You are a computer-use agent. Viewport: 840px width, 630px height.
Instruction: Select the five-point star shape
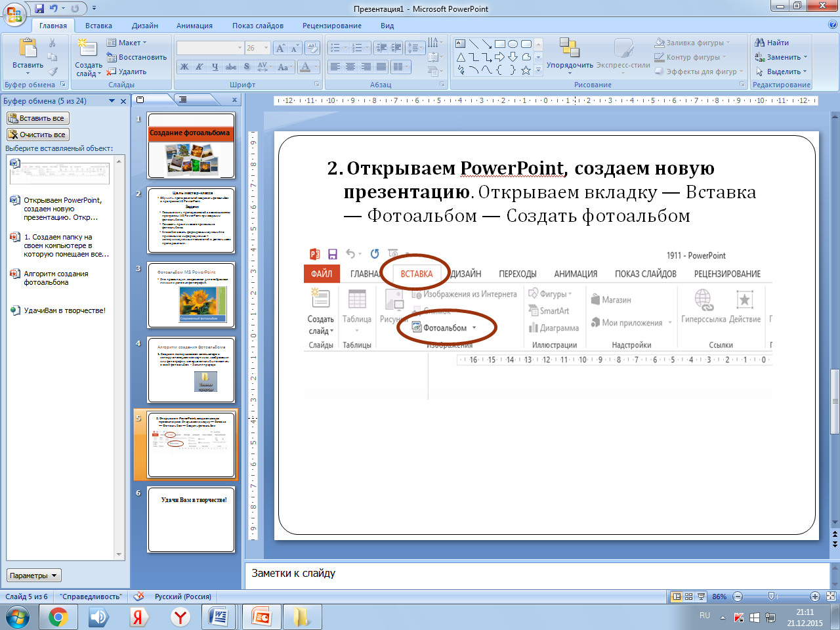(x=526, y=70)
